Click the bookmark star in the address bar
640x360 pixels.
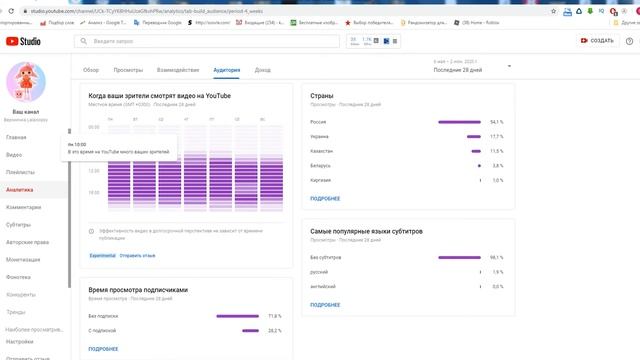point(553,11)
